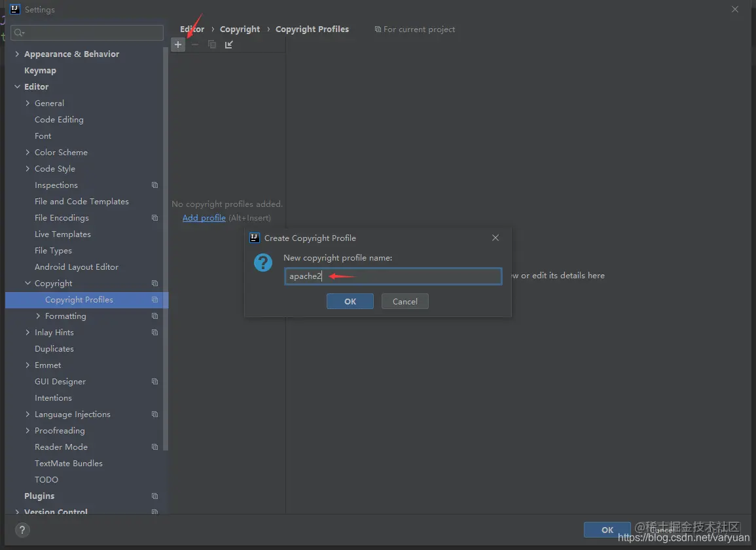Click Editor in the breadcrumb
This screenshot has width=756, height=550.
(x=192, y=29)
